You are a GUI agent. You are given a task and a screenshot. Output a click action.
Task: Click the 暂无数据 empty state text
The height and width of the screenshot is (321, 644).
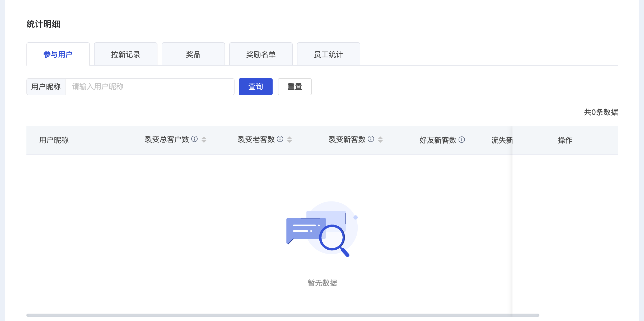pos(322,283)
